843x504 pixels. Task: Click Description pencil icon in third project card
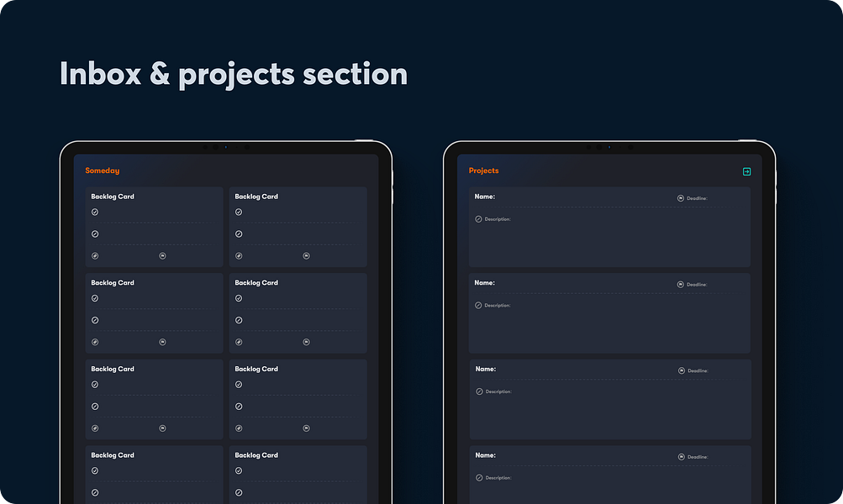coord(480,391)
